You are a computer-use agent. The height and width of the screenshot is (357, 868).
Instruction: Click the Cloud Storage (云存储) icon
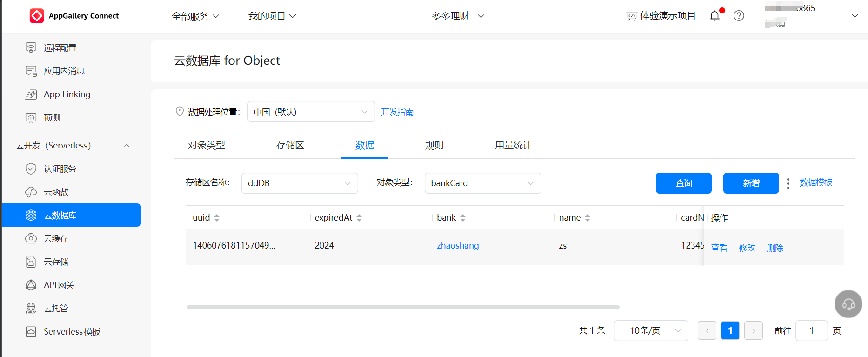31,262
